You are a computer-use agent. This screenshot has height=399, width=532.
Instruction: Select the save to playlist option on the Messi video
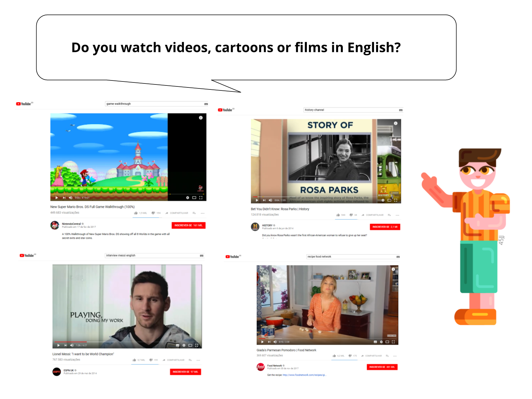[x=190, y=360]
